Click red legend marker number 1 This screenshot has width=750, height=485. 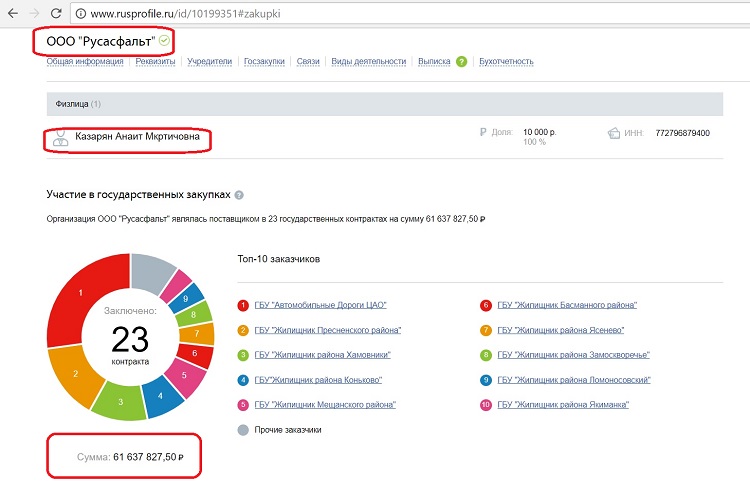243,305
